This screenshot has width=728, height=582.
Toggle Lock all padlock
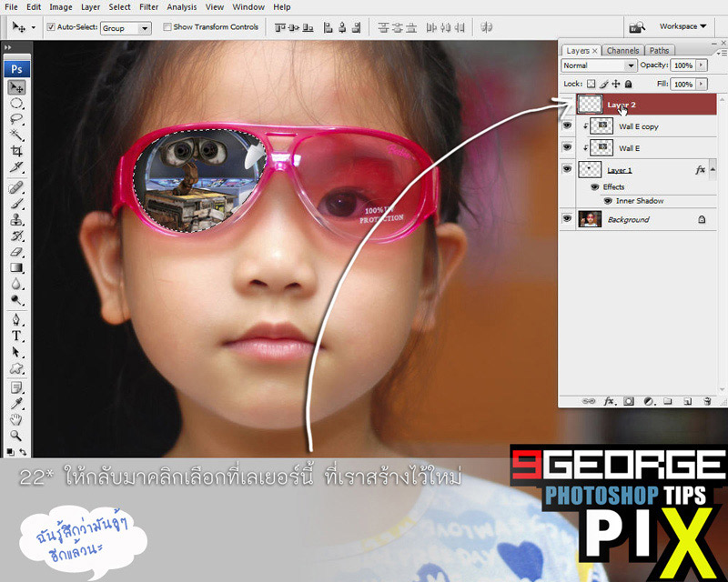pos(628,84)
